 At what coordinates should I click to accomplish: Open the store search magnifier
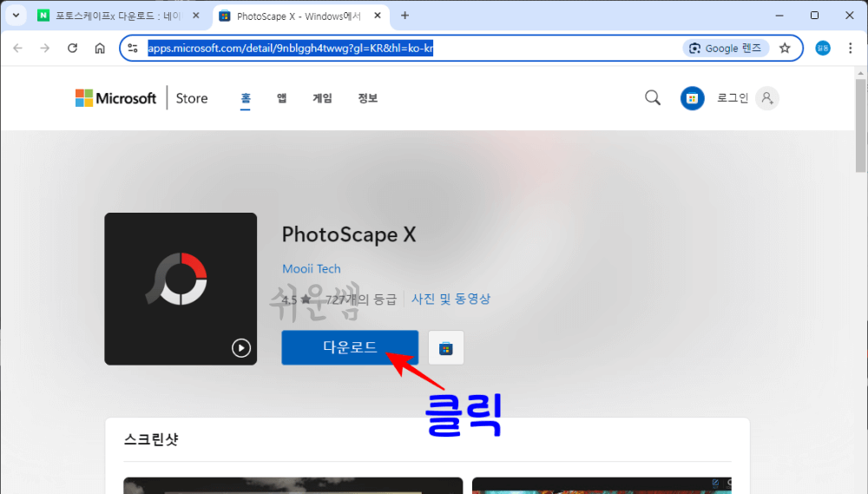(653, 98)
